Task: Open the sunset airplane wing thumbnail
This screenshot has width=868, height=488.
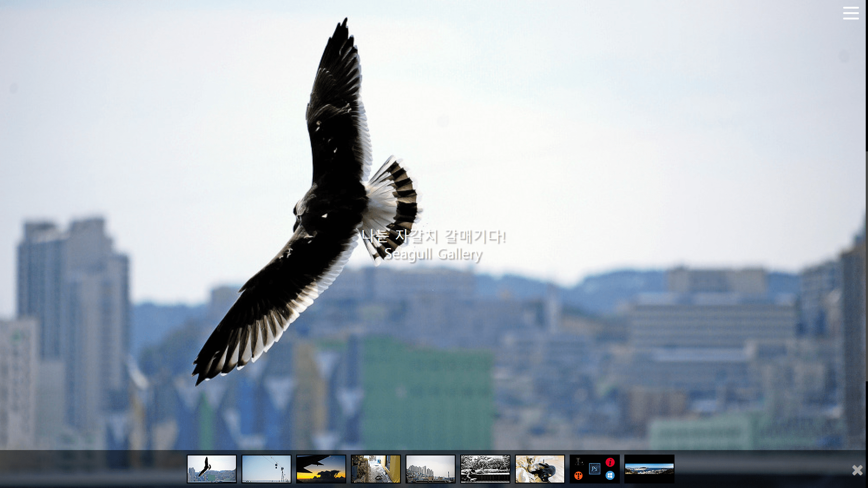Action: pyautogui.click(x=321, y=469)
